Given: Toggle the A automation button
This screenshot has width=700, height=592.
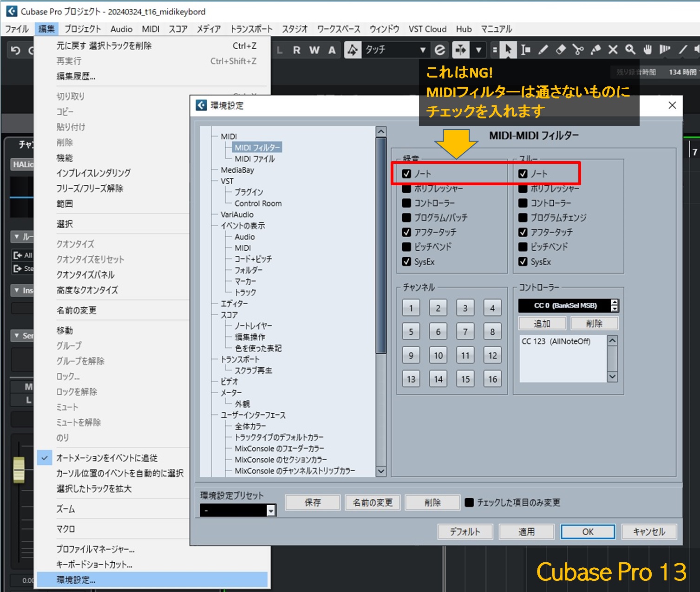Looking at the screenshot, I should point(332,50).
